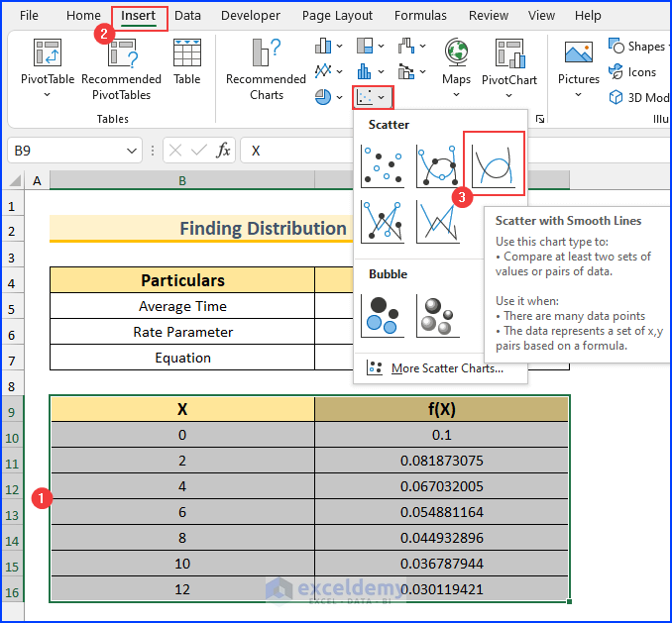Click the hierarchy chart icon
This screenshot has width=672, height=623.
[x=365, y=46]
